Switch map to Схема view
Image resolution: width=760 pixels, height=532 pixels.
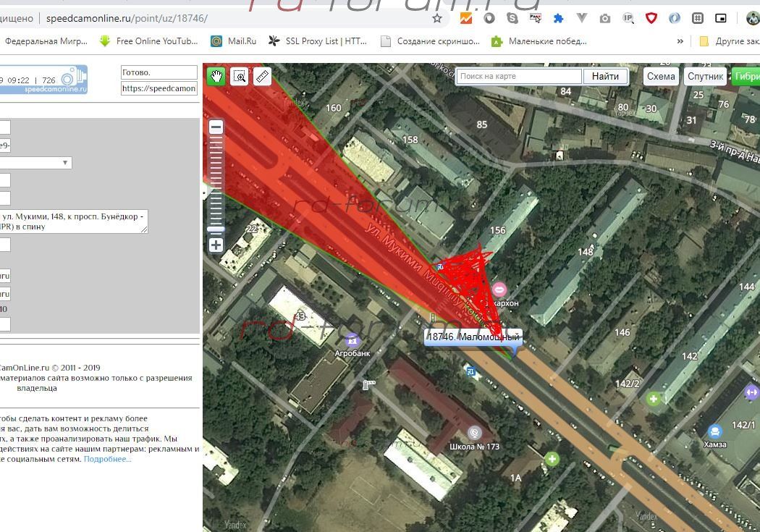660,76
